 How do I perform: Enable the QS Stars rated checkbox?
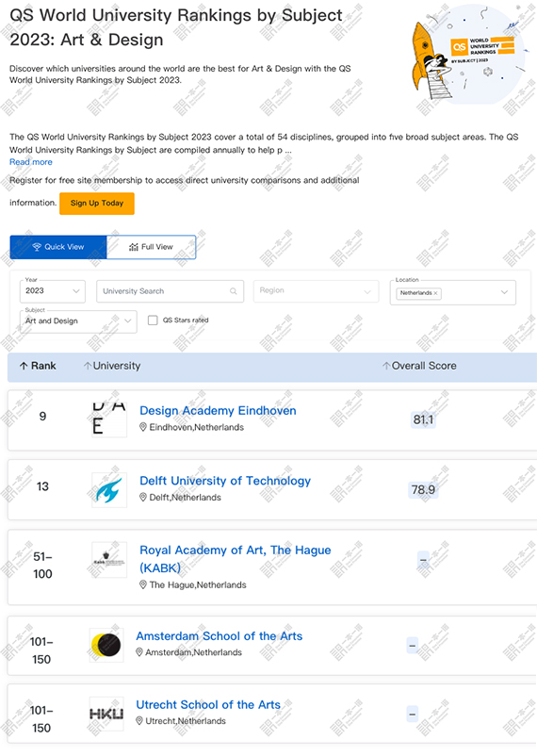point(153,320)
